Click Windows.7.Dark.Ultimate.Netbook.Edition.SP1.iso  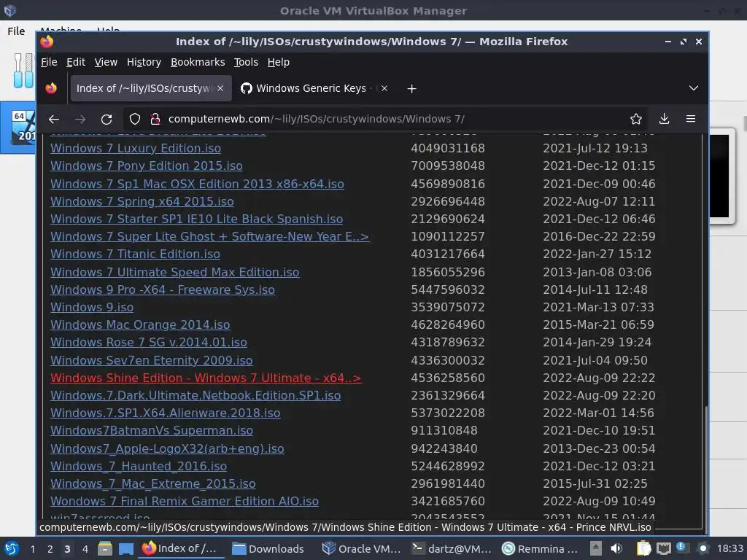pos(196,396)
